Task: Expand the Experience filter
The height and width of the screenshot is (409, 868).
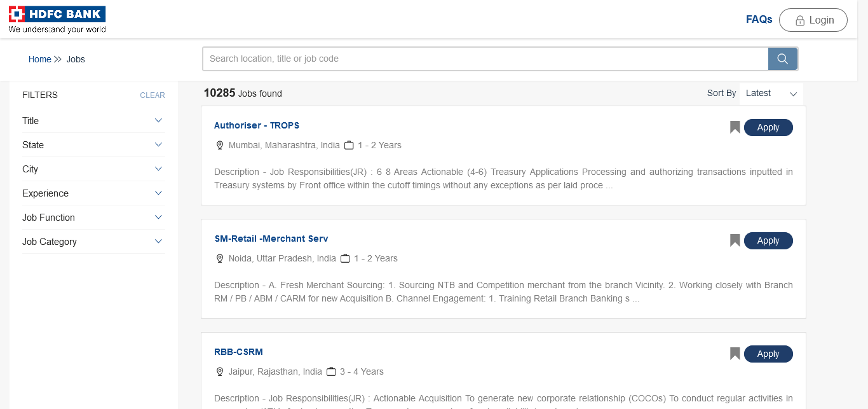Action: 158,193
